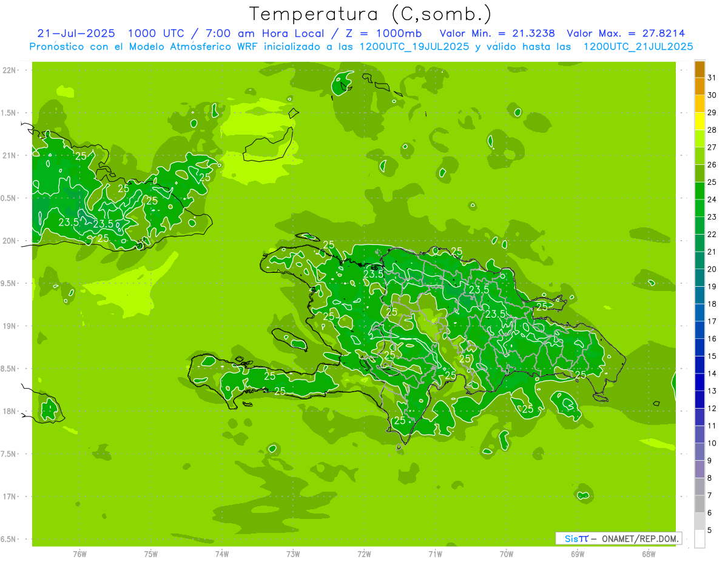The height and width of the screenshot is (562, 728).
Task: Click the '68W' longitude axis label
Action: (649, 554)
